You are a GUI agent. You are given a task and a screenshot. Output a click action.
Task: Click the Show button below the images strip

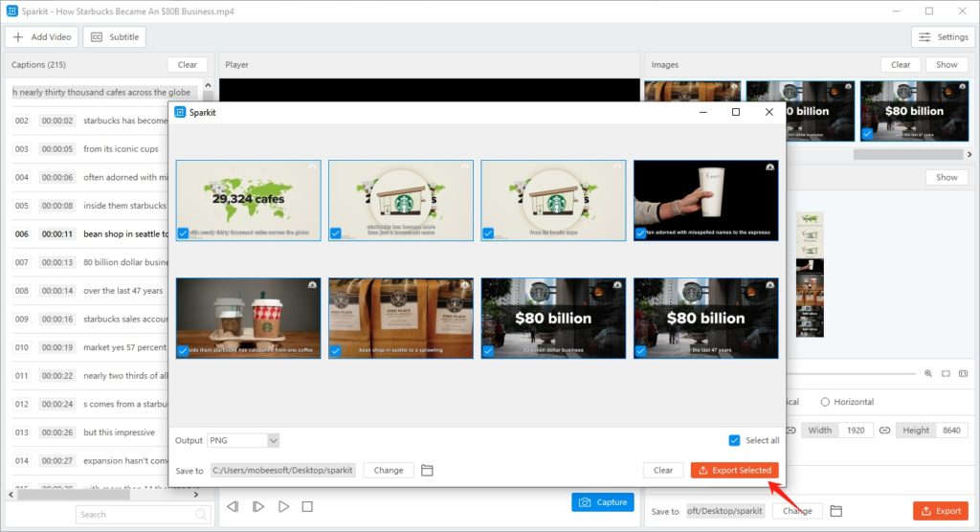pos(947,177)
